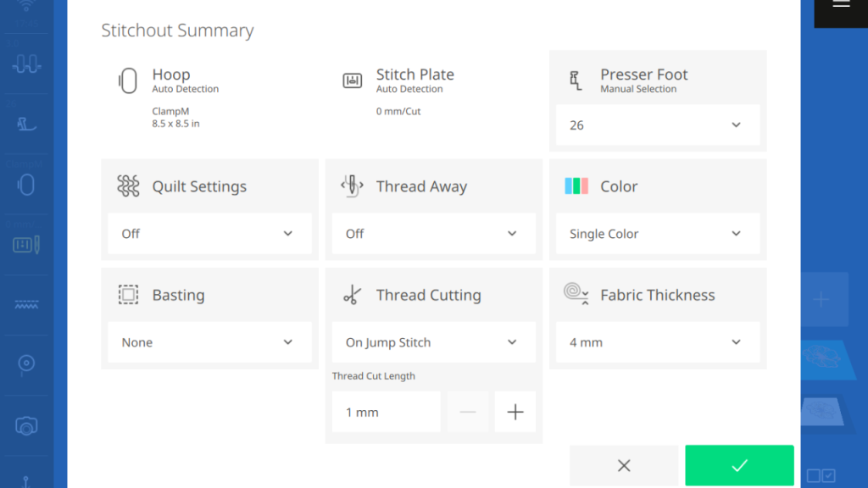Decrease Thread Cut Length with minus button

[468, 413]
